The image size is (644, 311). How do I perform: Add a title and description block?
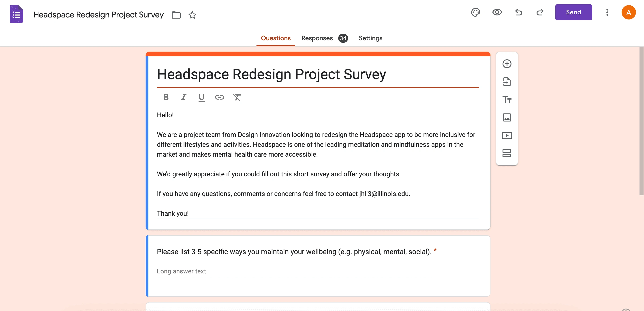(507, 100)
